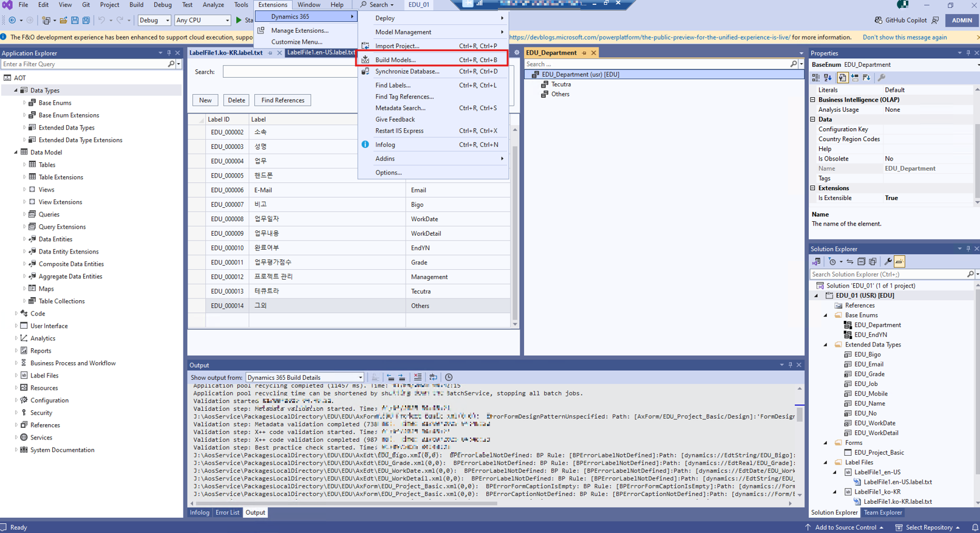
Task: Click the Delete label button
Action: click(236, 100)
